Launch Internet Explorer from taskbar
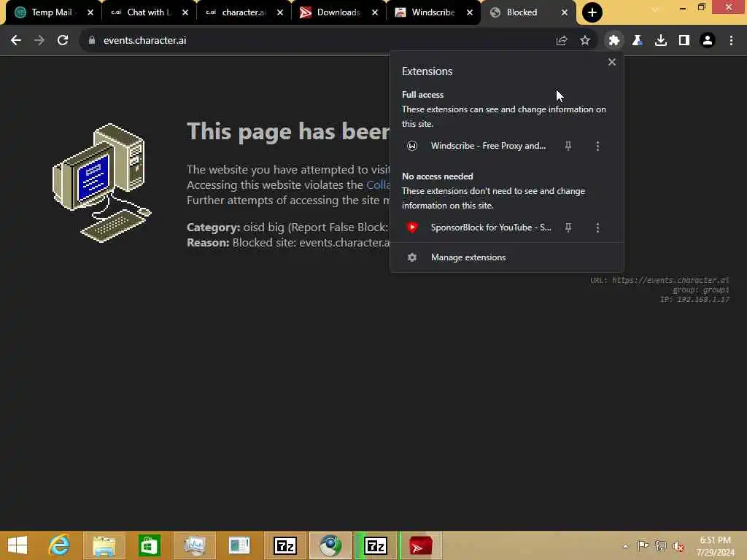Screen dimensions: 747x560 pyautogui.click(x=59, y=545)
